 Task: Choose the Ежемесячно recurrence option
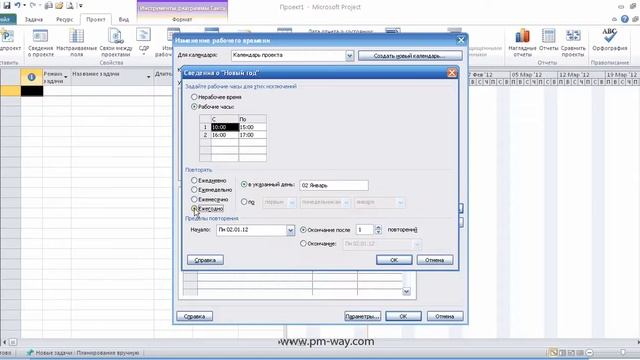pos(194,199)
